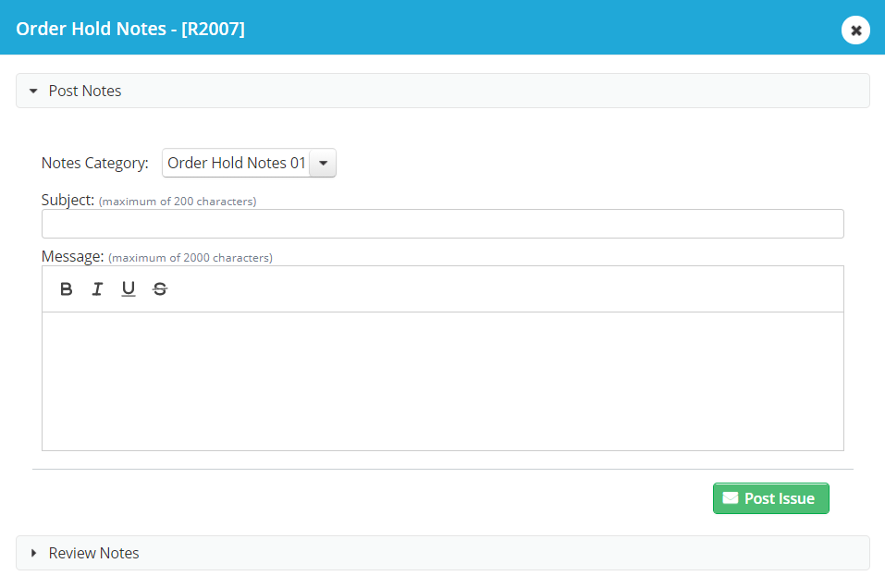The width and height of the screenshot is (885, 588).
Task: Expand the Review Notes section
Action: [442, 553]
